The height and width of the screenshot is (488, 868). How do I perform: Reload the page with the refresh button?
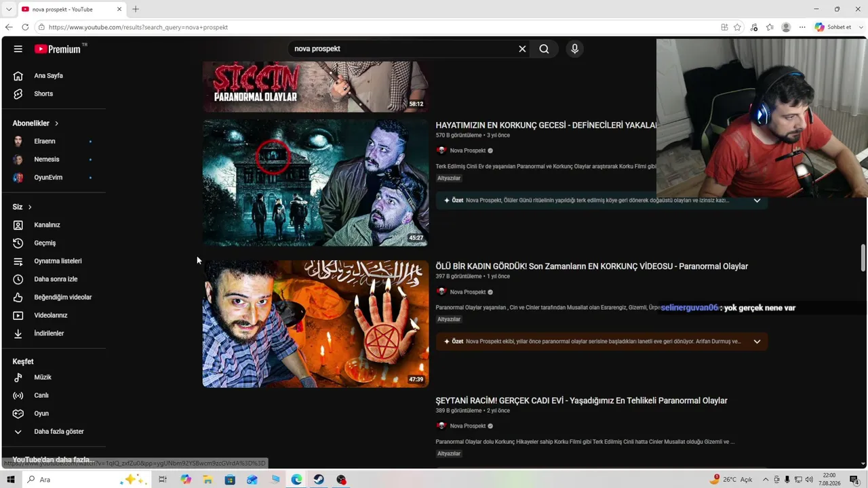coord(25,27)
